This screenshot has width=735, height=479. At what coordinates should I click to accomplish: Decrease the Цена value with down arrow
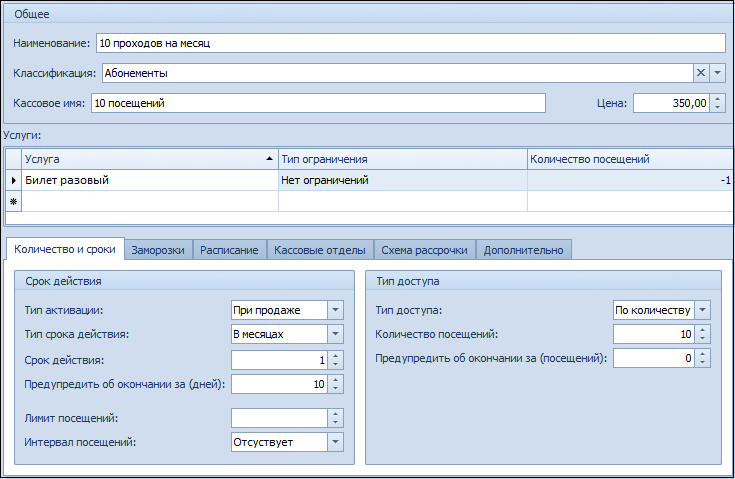[717, 107]
